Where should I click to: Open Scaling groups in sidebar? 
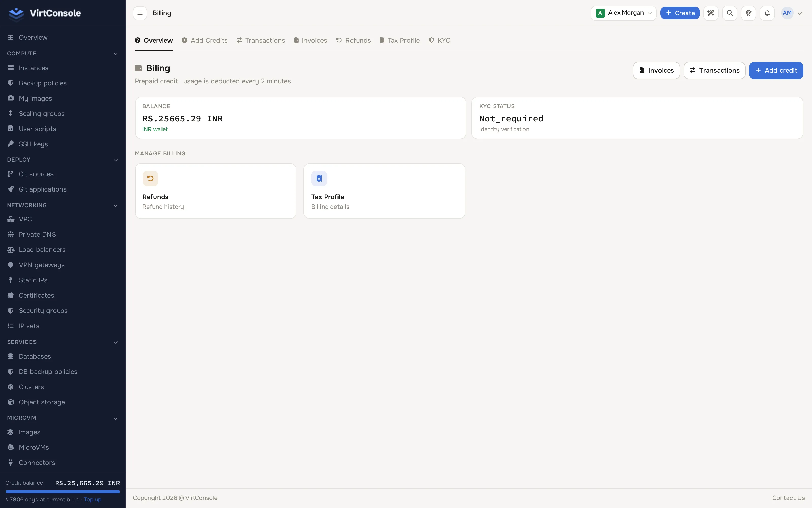[63, 114]
